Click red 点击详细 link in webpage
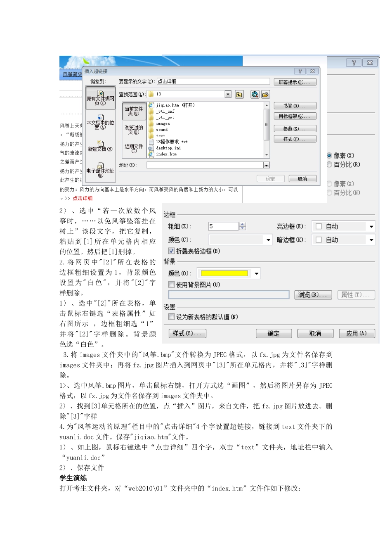The image size is (392, 555). [83, 198]
